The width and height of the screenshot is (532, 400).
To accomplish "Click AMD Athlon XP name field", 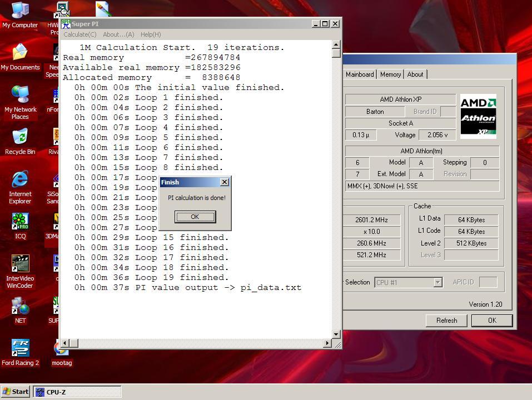I will coord(400,99).
